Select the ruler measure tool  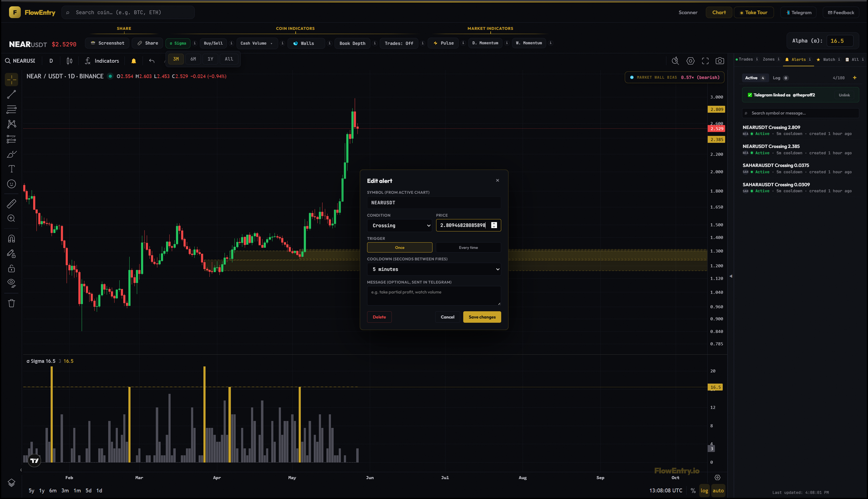(11, 204)
